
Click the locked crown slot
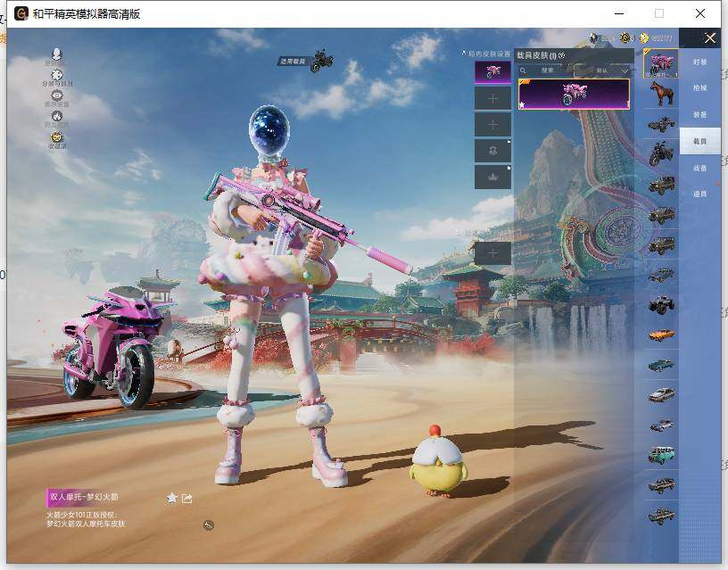[x=492, y=177]
